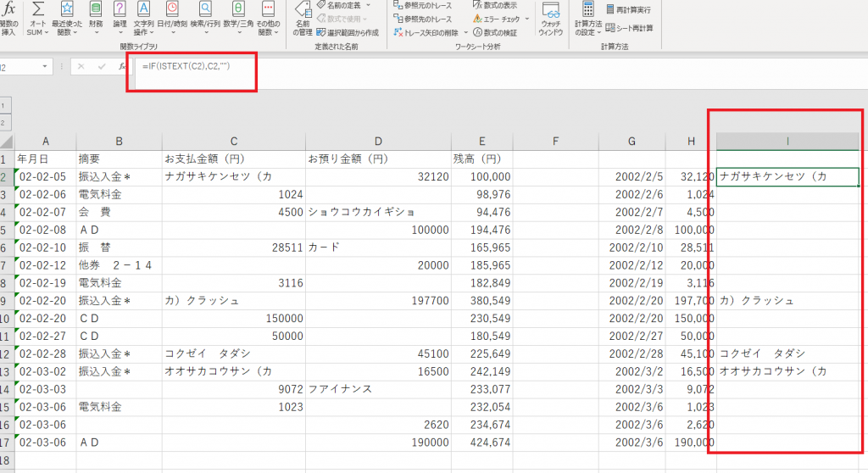This screenshot has width=868, height=473.
Task: Click 選択範囲から作成 button
Action: point(346,32)
